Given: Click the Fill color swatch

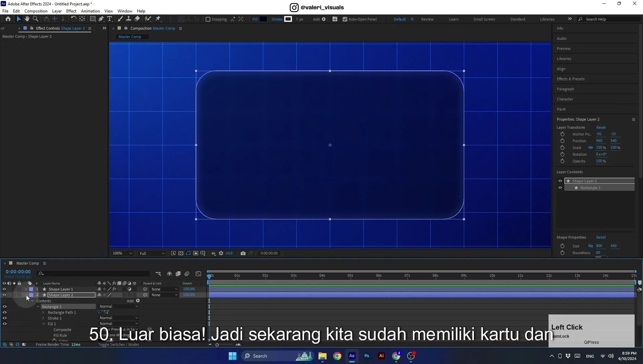Looking at the screenshot, I should 264,19.
